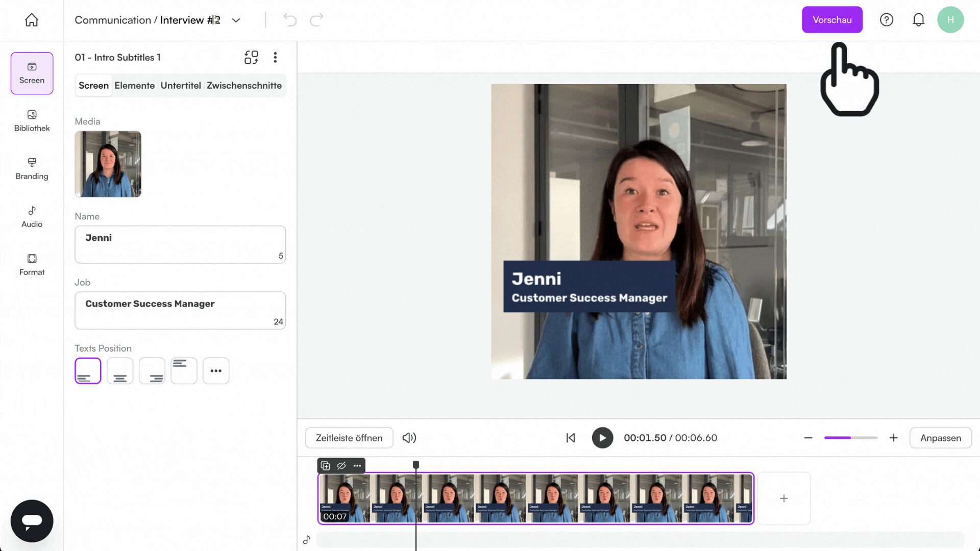Image resolution: width=980 pixels, height=551 pixels.
Task: Click the timeline zoom slider
Action: 850,438
